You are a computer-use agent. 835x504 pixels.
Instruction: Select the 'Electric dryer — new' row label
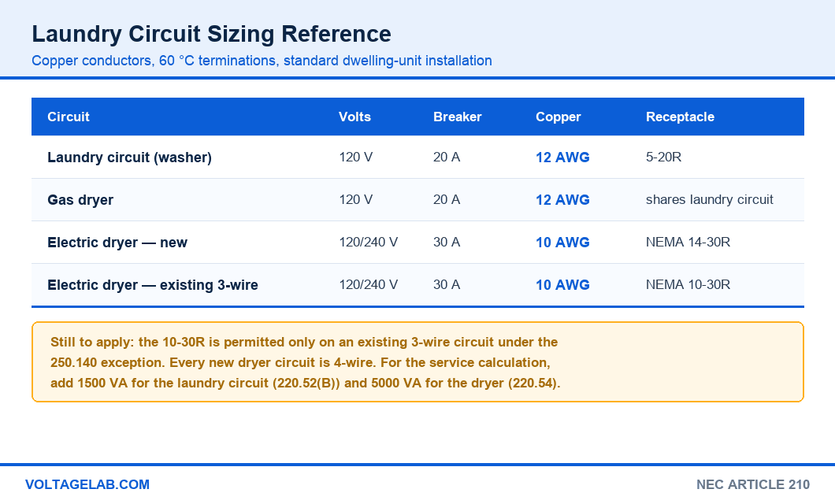click(x=117, y=243)
